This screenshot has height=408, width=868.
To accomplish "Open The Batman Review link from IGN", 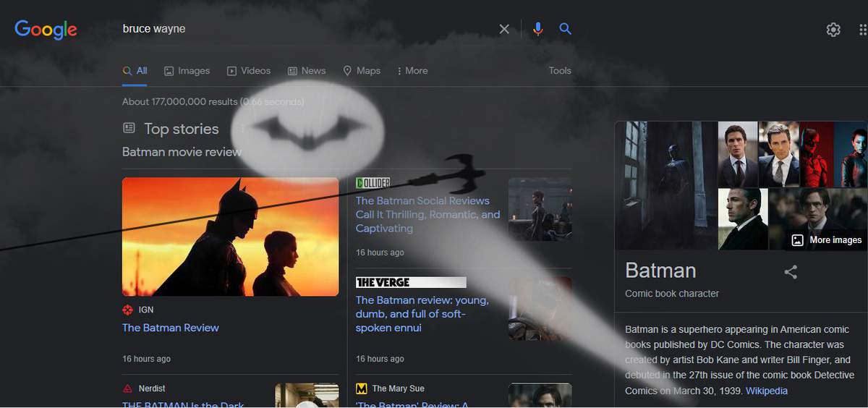I will coord(171,328).
